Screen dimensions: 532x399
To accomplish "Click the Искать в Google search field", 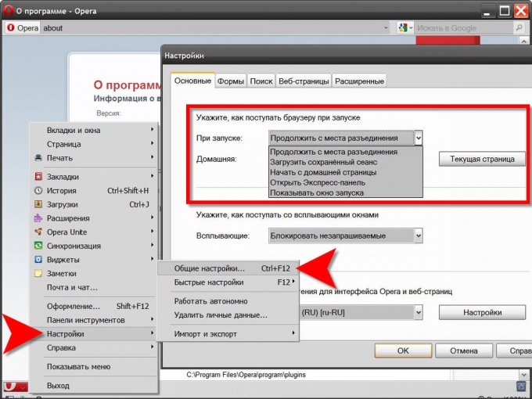I will [465, 27].
